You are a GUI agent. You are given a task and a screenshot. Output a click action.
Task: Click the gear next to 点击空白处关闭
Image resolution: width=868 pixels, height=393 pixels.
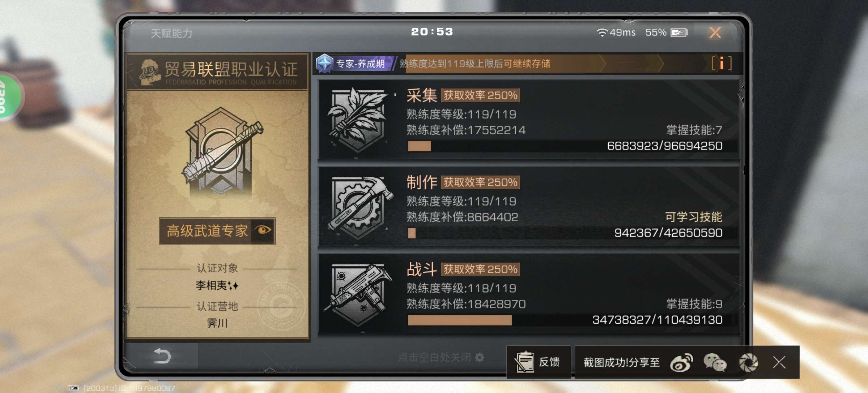(480, 357)
